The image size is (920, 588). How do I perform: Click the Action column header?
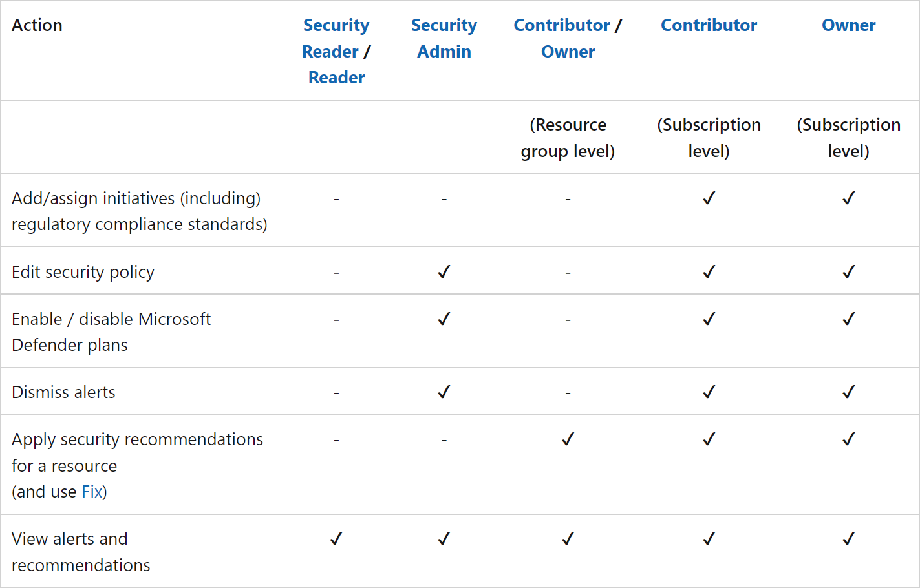(x=37, y=25)
